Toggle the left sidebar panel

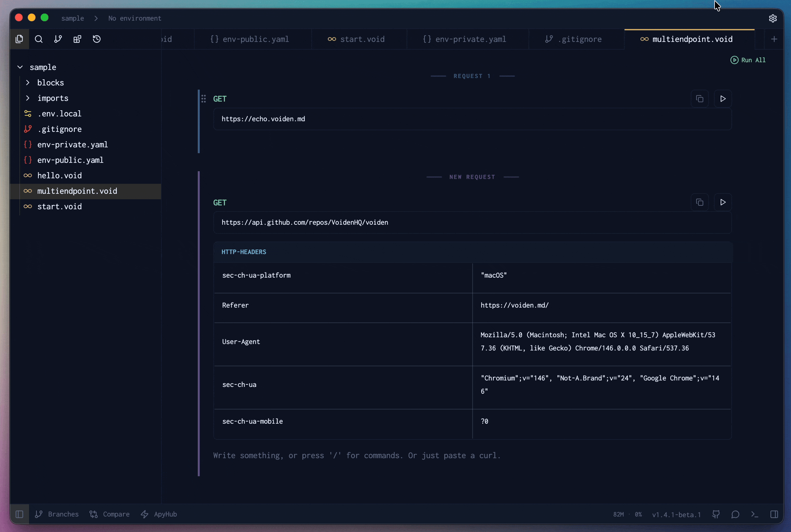pos(19,514)
